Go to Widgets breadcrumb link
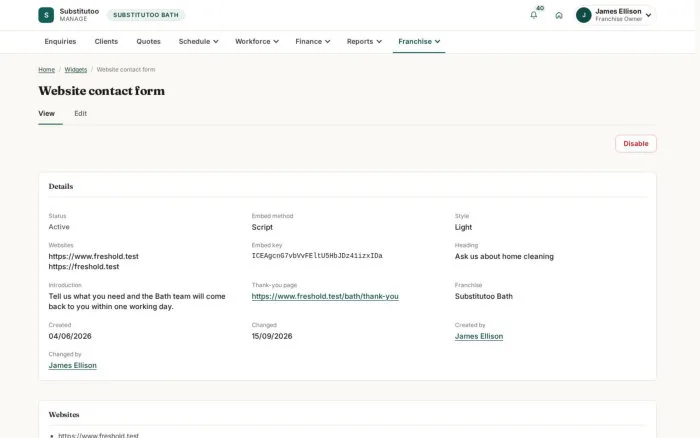This screenshot has height=438, width=700. point(75,70)
